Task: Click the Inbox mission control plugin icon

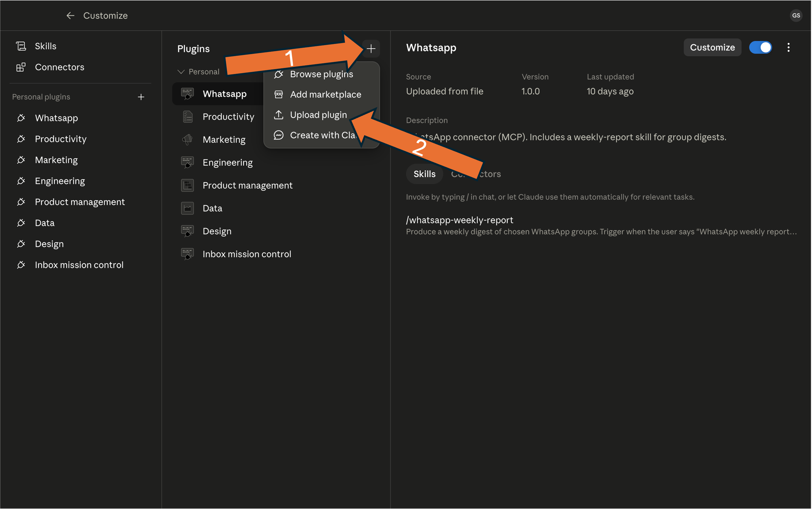Action: (x=187, y=254)
